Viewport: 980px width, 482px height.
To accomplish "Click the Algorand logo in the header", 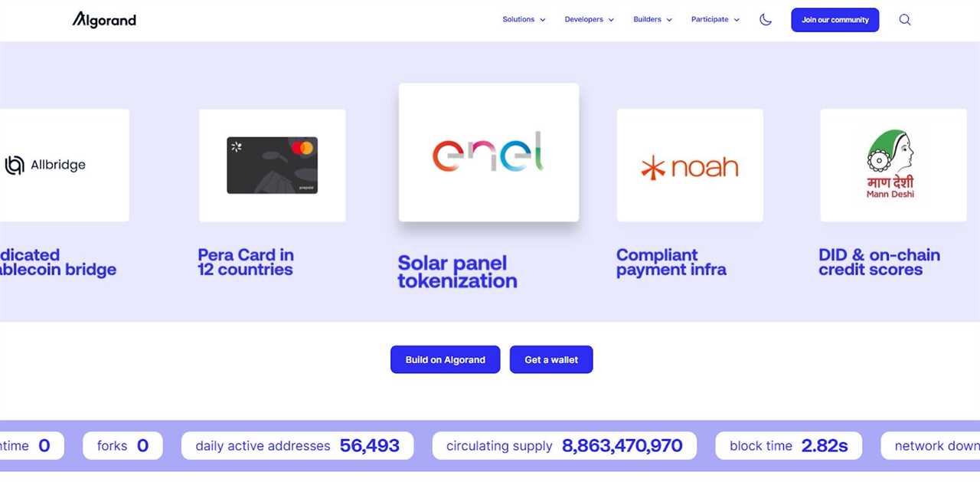I will [104, 19].
